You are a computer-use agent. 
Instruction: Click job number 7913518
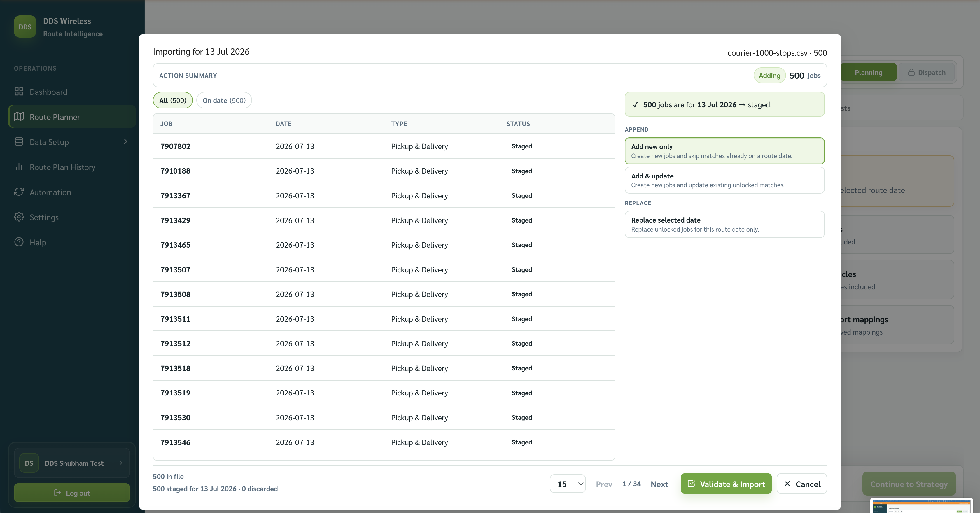pyautogui.click(x=175, y=368)
